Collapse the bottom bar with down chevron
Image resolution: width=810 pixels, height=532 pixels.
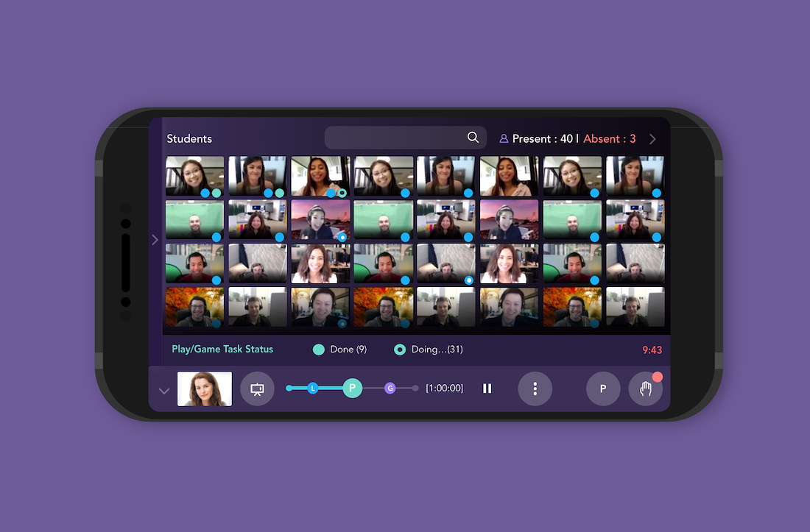[x=163, y=391]
